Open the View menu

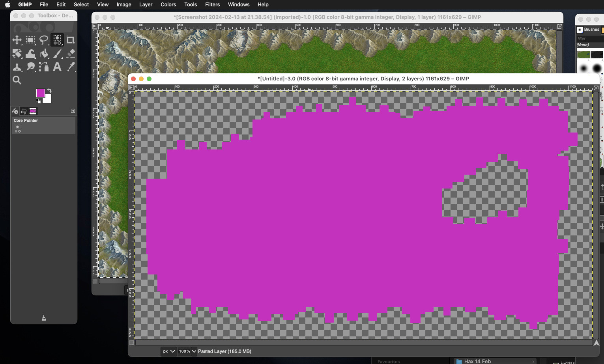(103, 5)
